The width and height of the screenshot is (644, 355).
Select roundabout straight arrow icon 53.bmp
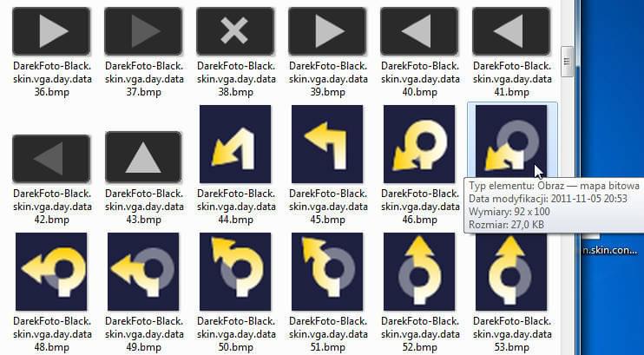511,272
